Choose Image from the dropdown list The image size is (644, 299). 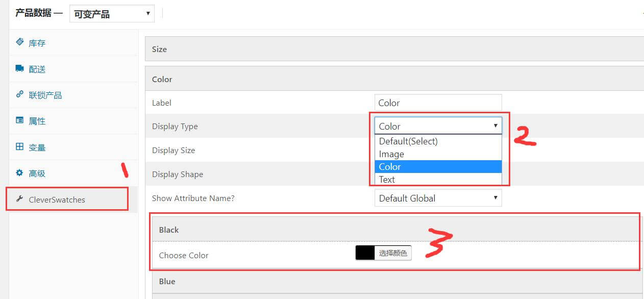391,154
